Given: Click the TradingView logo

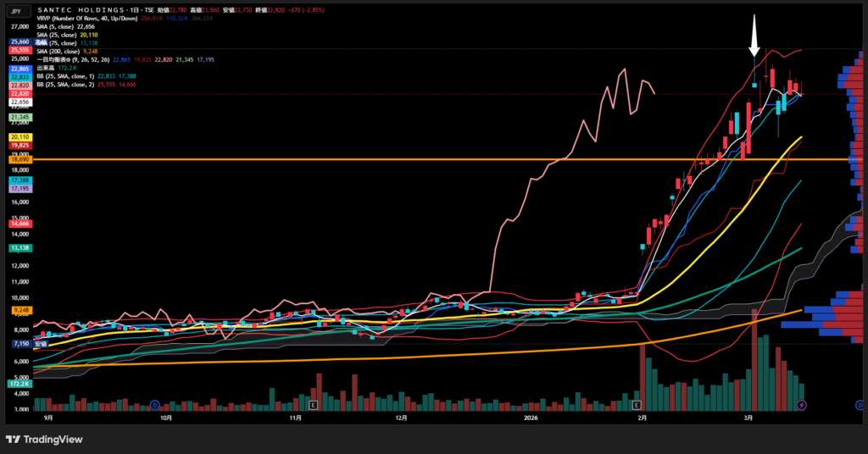Looking at the screenshot, I should pyautogui.click(x=42, y=439).
